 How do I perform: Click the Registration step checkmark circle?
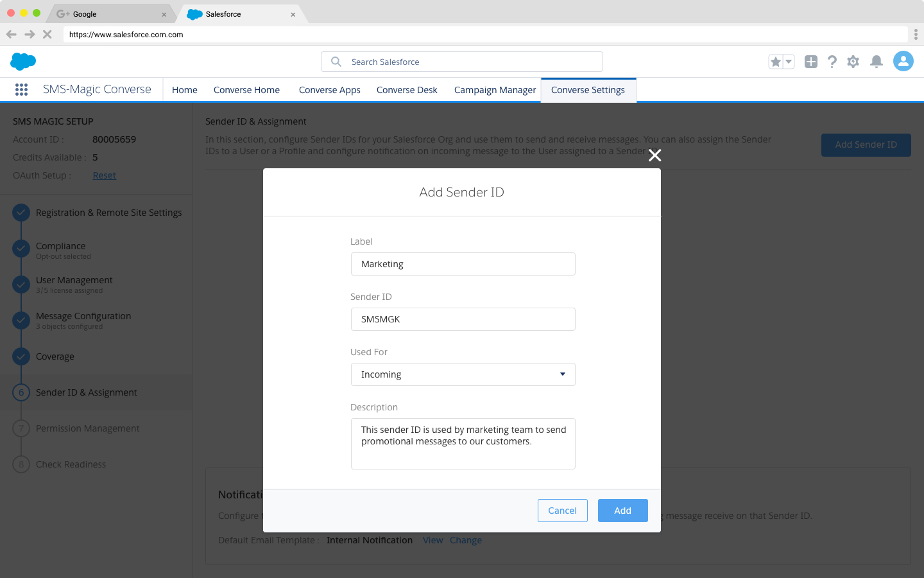(21, 213)
